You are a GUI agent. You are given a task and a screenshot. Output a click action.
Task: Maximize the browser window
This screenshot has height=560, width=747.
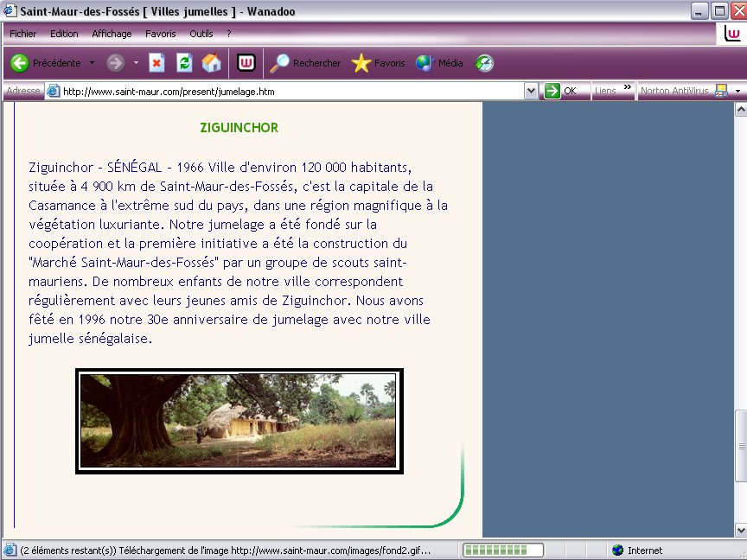[719, 11]
